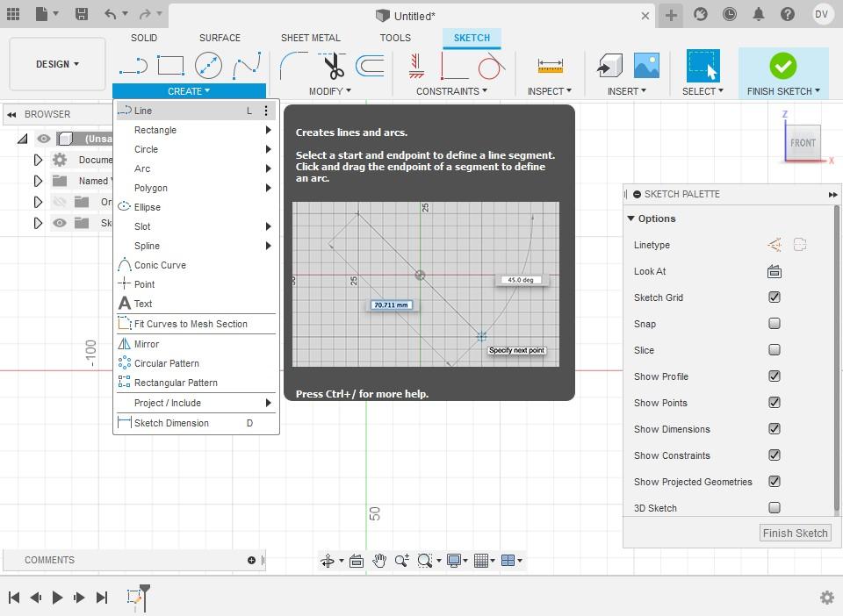Screen dimensions: 843x616
Task: Toggle the Sketch Grid checkbox
Action: point(775,297)
